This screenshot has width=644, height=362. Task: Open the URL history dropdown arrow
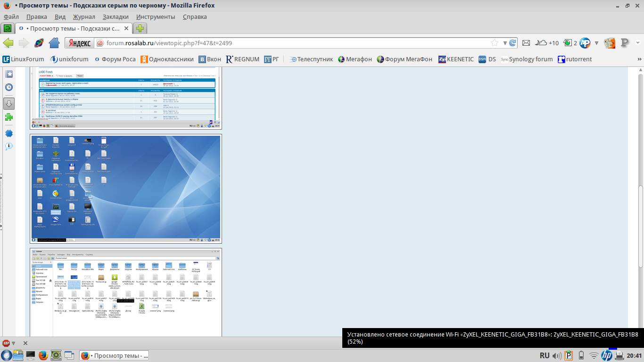point(505,43)
